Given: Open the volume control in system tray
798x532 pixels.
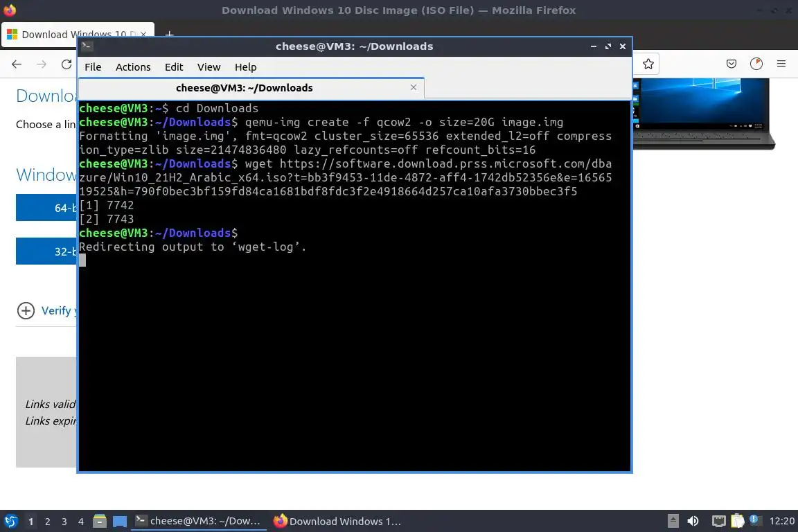Looking at the screenshot, I should (693, 521).
